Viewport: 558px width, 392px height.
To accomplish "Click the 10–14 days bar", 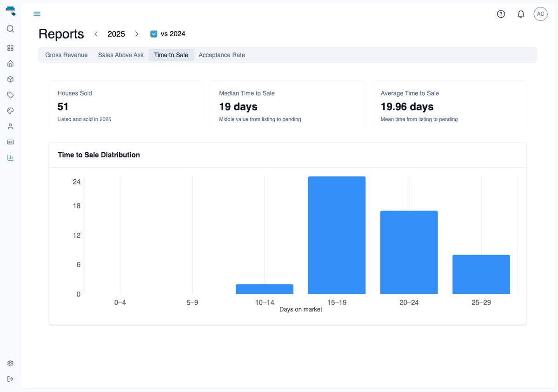I will pos(265,289).
